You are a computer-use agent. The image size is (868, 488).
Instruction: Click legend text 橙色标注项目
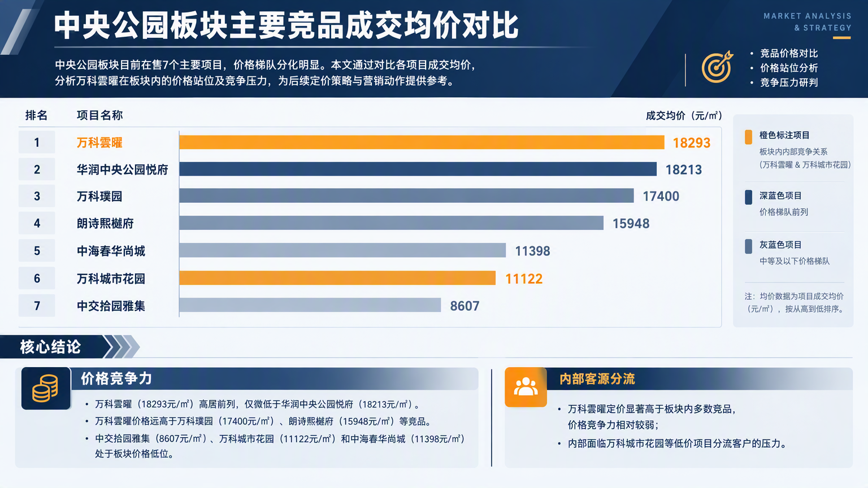pyautogui.click(x=784, y=135)
